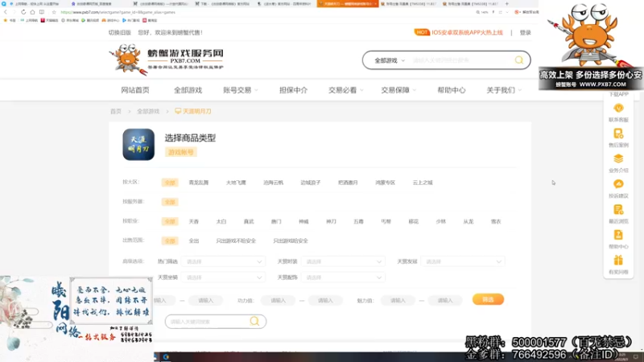Click the breadcrumb icon before 天涯明月刀
Image resolution: width=644 pixels, height=362 pixels.
178,111
